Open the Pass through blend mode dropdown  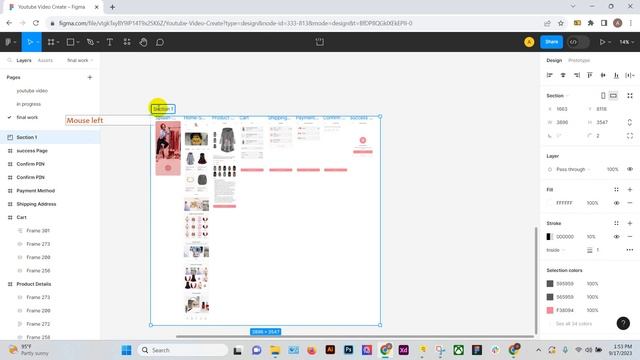click(x=573, y=169)
